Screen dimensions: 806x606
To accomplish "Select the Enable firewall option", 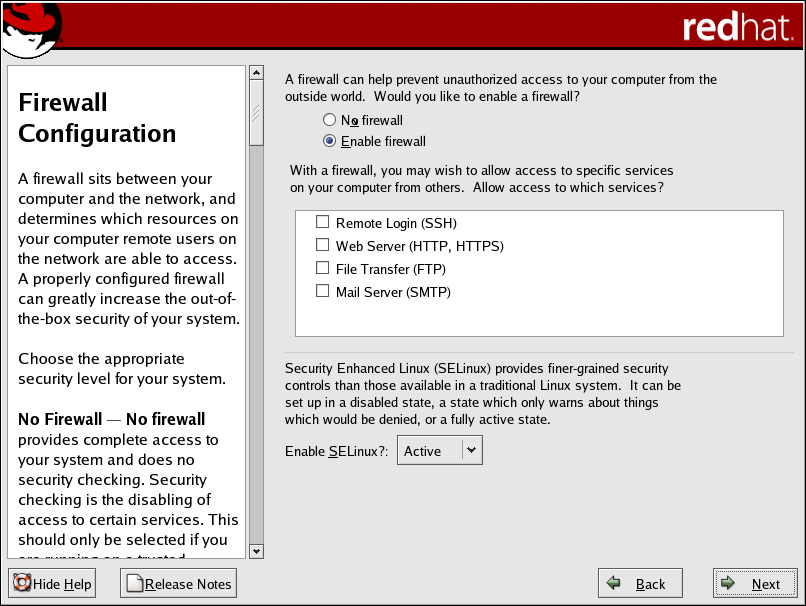I will tap(329, 141).
